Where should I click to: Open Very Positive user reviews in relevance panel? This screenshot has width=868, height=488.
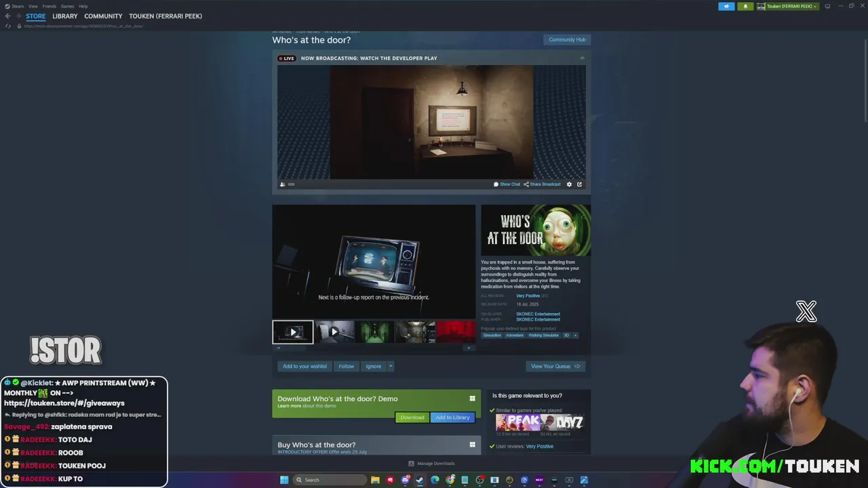pos(540,446)
